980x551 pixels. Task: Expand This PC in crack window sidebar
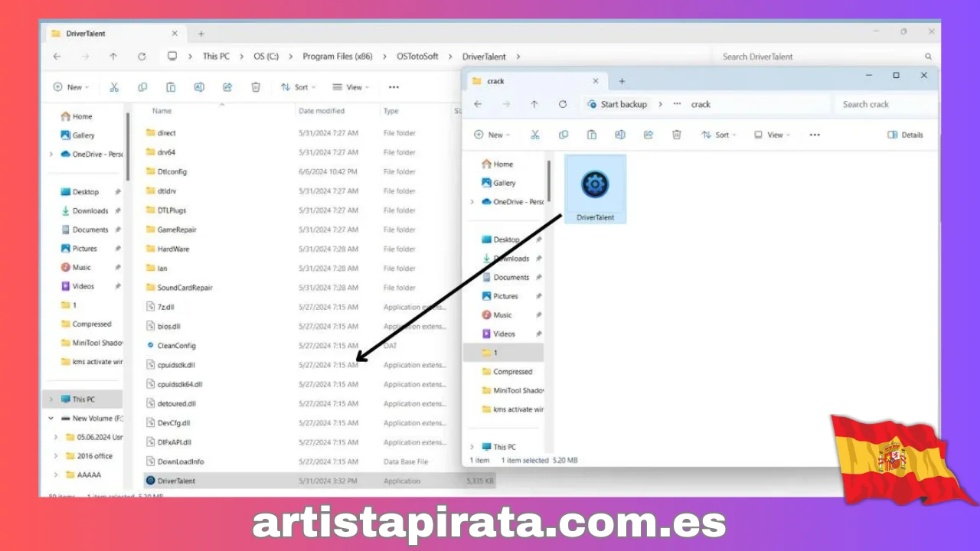472,447
